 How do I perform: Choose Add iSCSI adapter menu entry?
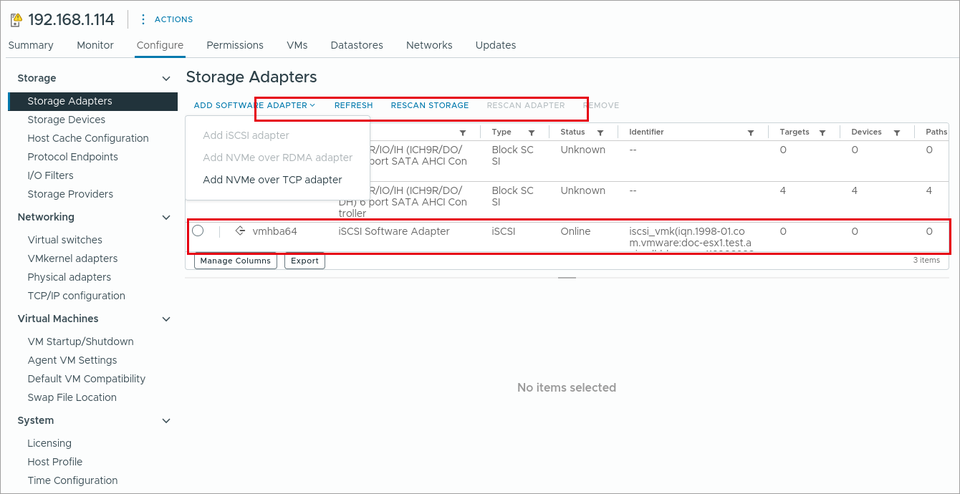(x=246, y=135)
